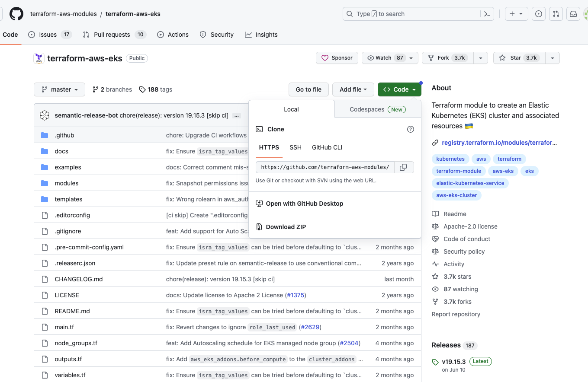Viewport: 588px width, 382px height.
Task: Click the file icon next to outputs.tf
Action: (45, 359)
